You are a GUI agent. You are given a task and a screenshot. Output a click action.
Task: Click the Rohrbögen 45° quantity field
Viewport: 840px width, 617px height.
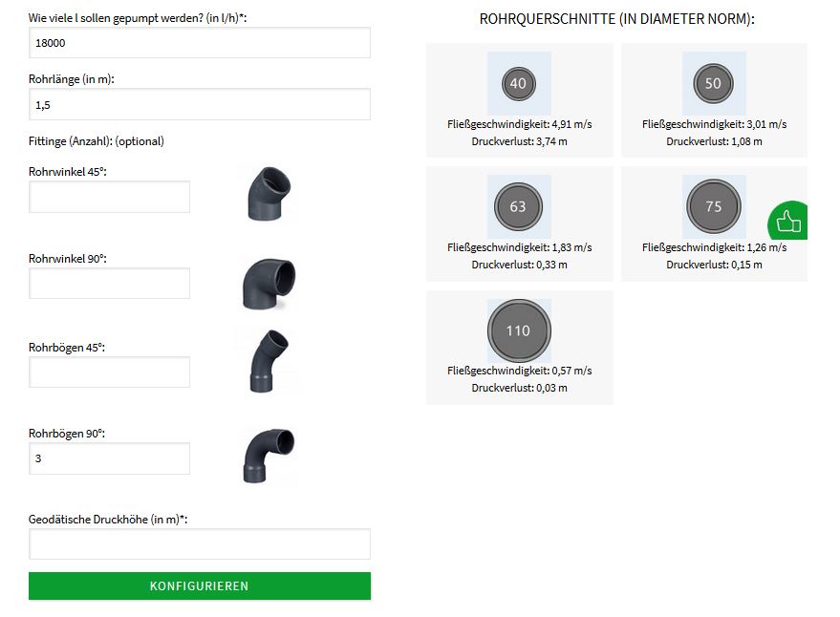(x=110, y=372)
